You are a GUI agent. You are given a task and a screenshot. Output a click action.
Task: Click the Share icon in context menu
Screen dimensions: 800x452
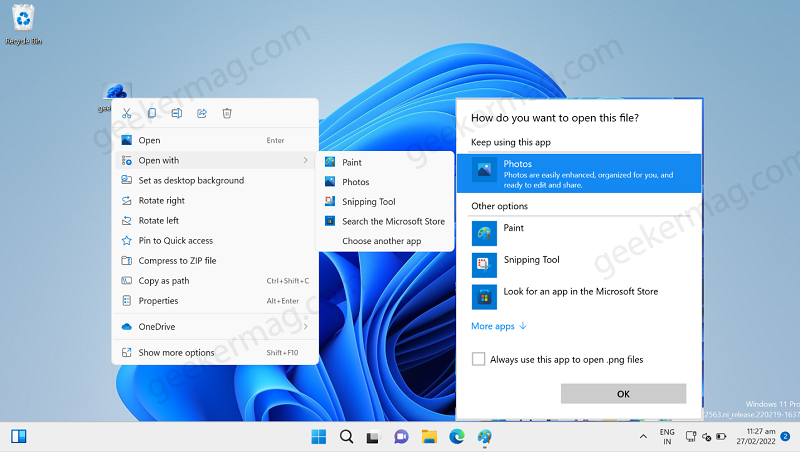pos(202,113)
